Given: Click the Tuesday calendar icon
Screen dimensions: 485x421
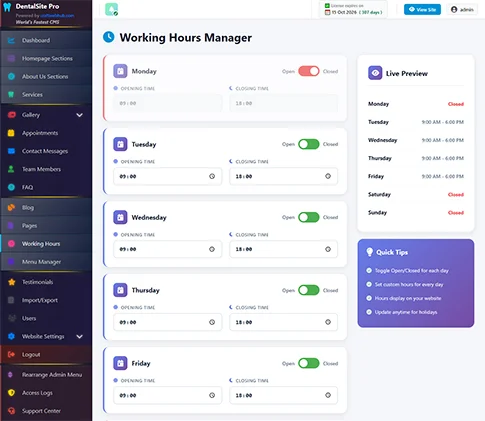Looking at the screenshot, I should pos(120,144).
